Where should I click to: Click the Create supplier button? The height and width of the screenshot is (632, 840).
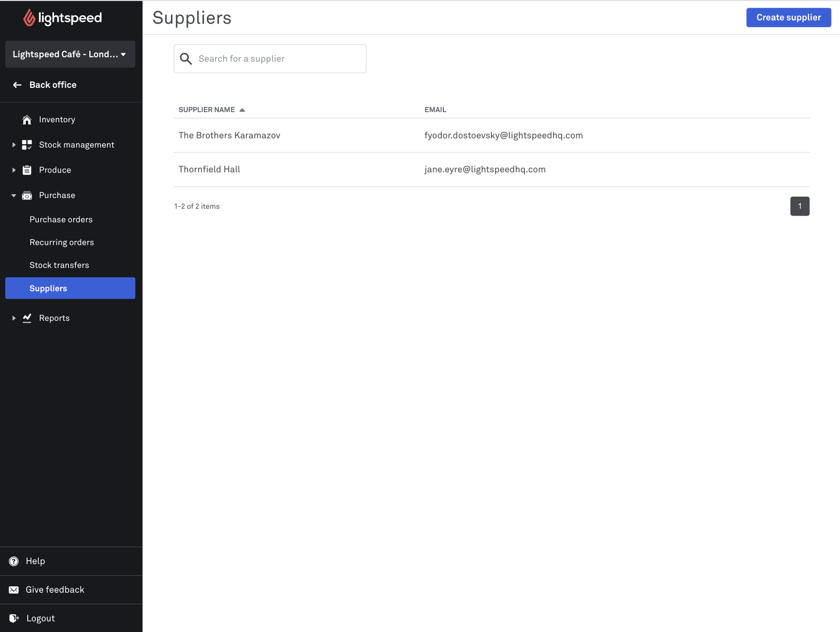(x=788, y=17)
